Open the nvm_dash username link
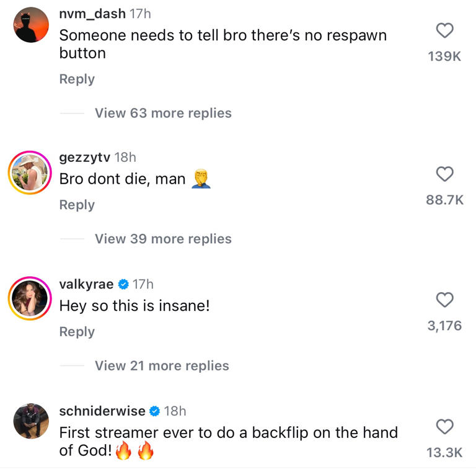Viewport: 476px width, 469px height. [x=92, y=14]
